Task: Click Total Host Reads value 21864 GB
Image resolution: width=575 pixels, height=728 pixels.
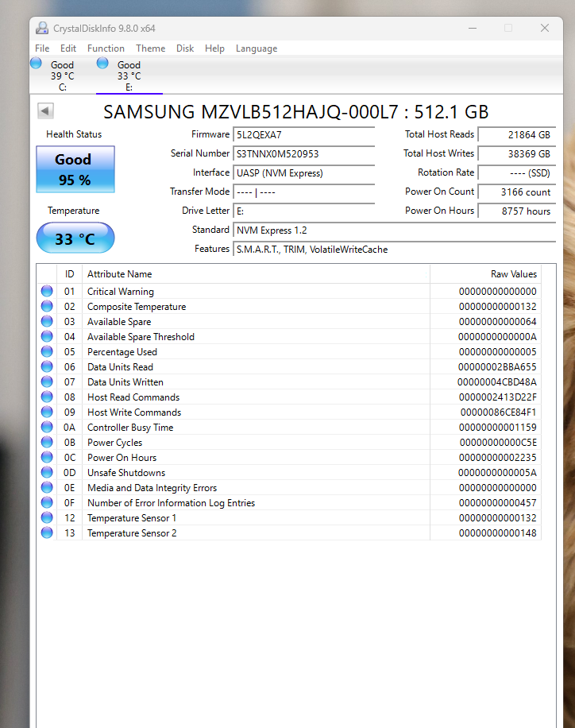Action: click(516, 134)
